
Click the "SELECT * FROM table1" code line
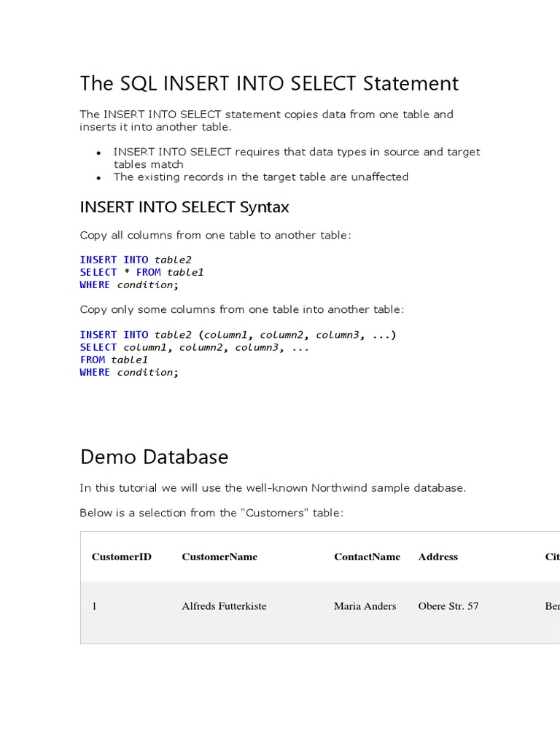[x=141, y=272]
